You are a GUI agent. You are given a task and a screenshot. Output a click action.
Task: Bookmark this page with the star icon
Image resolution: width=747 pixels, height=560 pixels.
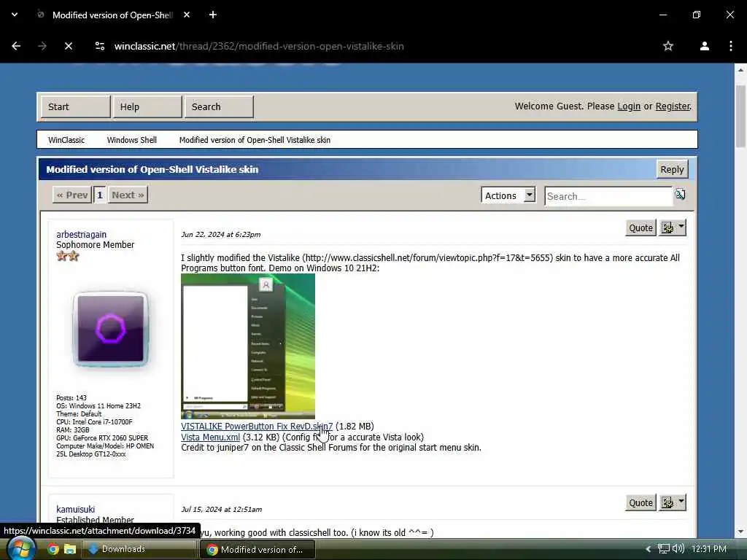[668, 46]
